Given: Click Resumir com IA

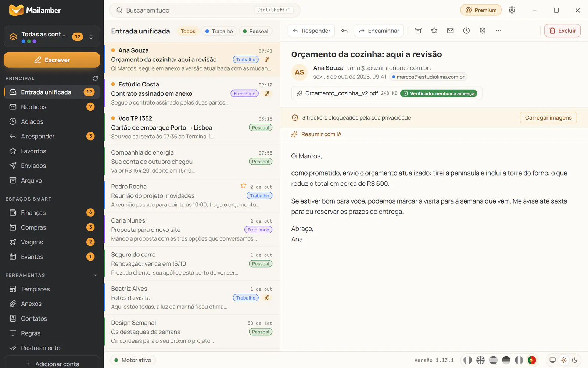Looking at the screenshot, I should [316, 134].
